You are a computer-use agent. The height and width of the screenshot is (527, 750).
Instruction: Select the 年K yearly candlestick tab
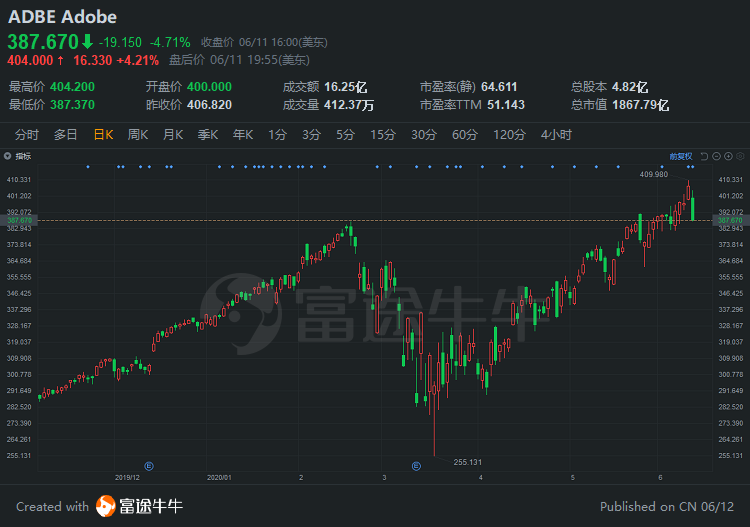[243, 135]
